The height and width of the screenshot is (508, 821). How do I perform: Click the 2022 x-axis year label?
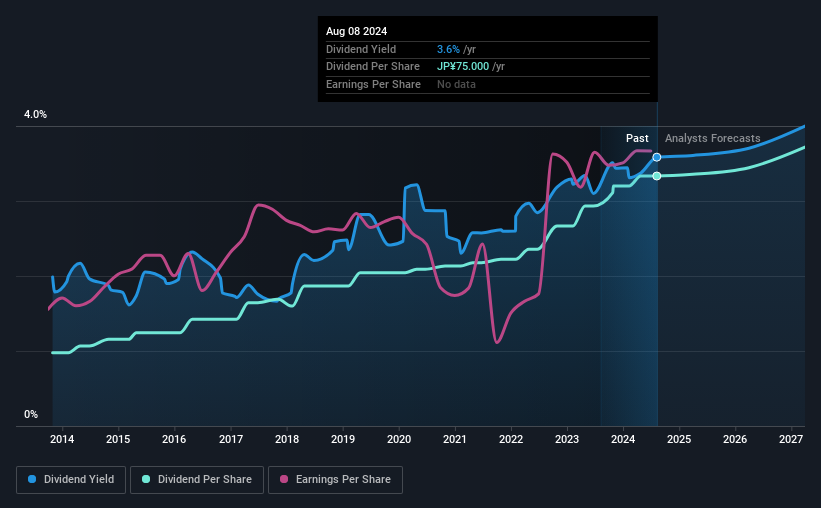[511, 439]
